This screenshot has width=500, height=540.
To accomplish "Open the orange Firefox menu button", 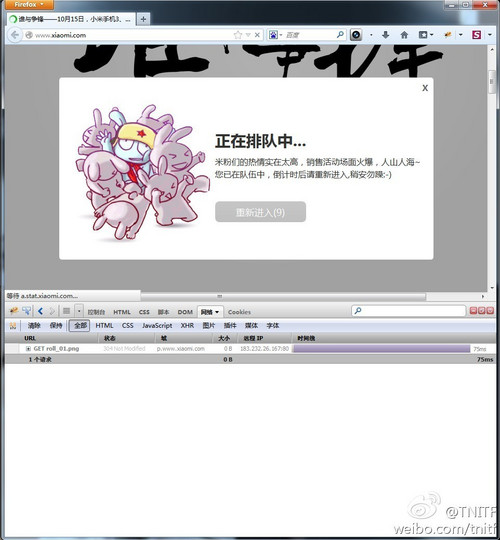I will 29,5.
